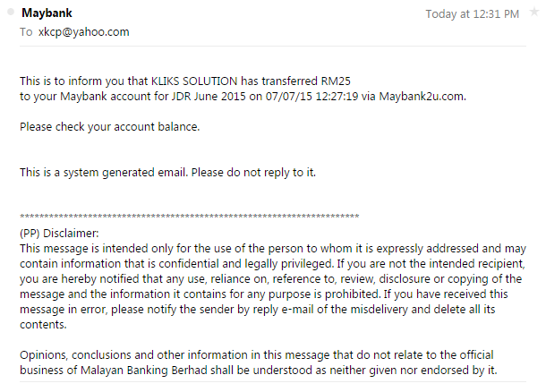Click the "To" label in header
This screenshot has height=392, width=546.
[x=26, y=32]
